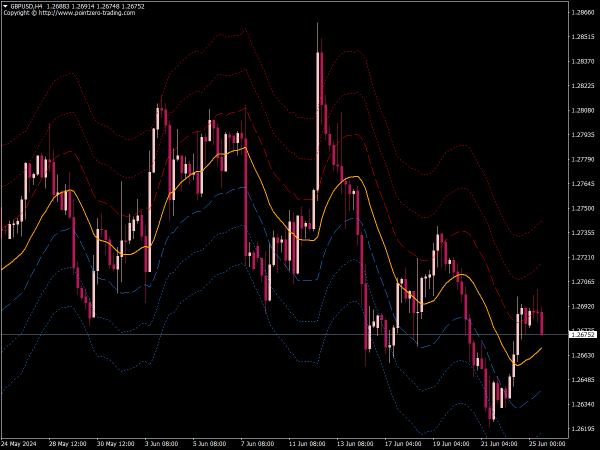Click price axis label 1.28225
This screenshot has width=600, height=450.
pos(583,86)
